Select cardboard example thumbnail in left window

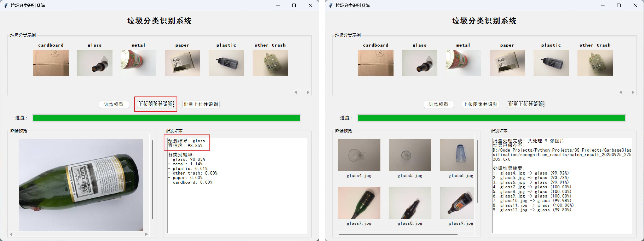click(51, 63)
